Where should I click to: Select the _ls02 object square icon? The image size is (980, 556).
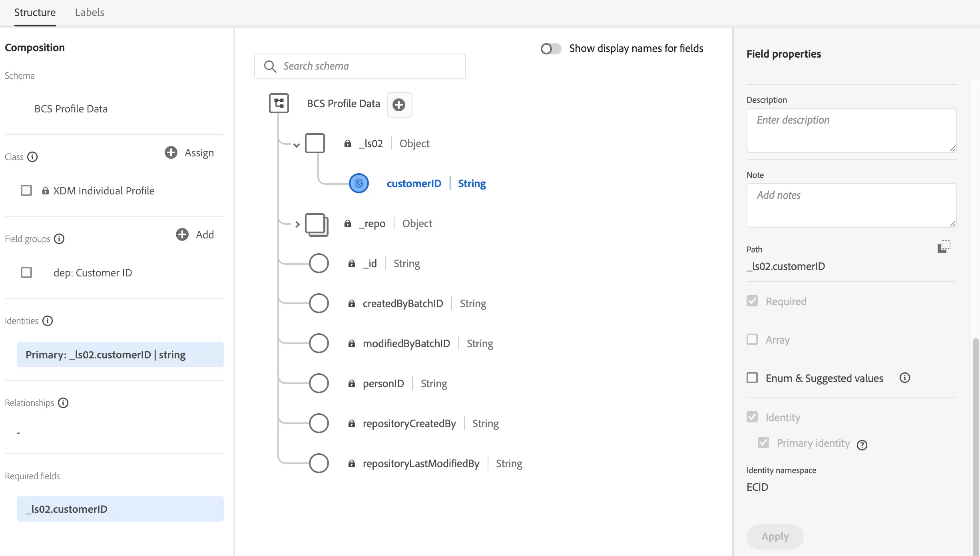pyautogui.click(x=315, y=143)
